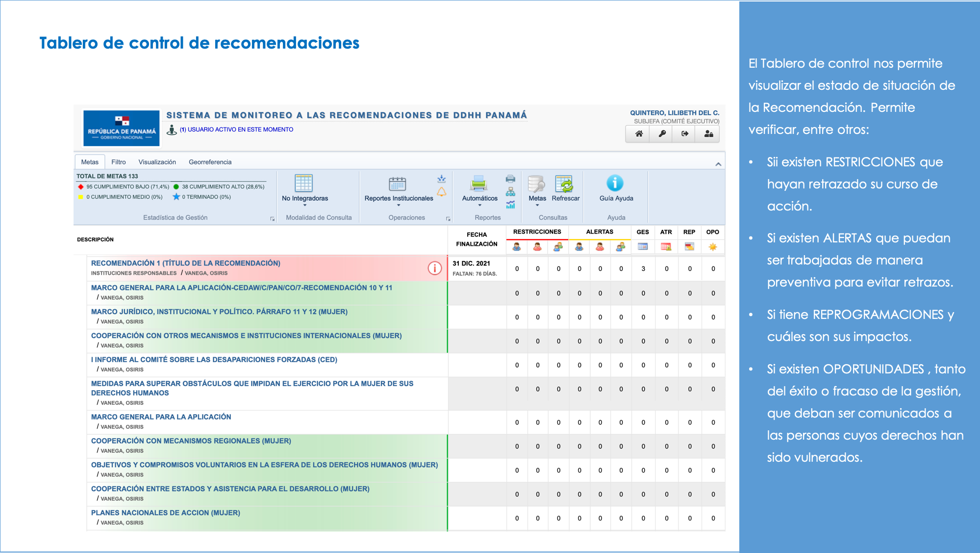980x553 pixels.
Task: Click 38 Cumplimiento Alto green legend
Action: tap(219, 186)
